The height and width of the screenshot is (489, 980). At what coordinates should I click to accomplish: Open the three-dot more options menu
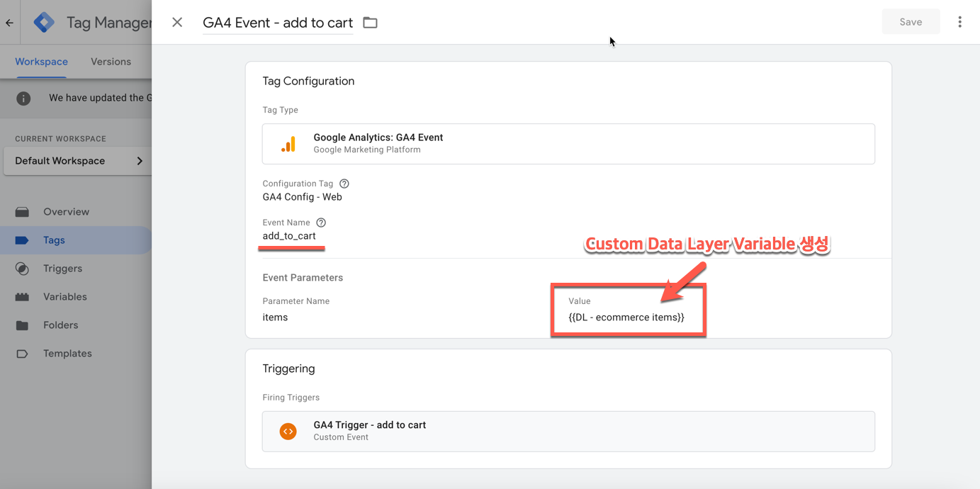click(959, 22)
